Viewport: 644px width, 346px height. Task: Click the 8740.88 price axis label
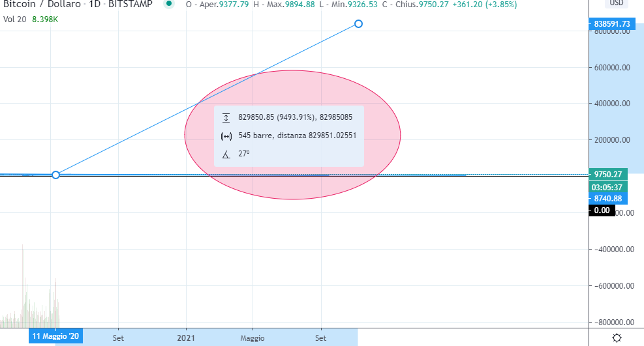[608, 199]
